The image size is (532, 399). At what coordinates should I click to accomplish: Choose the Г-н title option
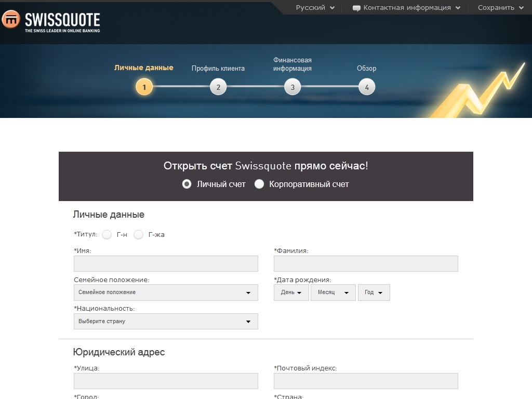click(107, 235)
